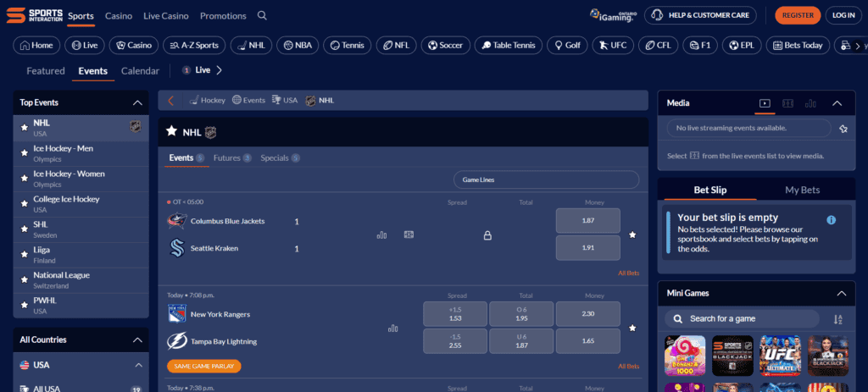Open stats icon for Columbus vs Seattle
This screenshot has width=868, height=392.
(381, 235)
